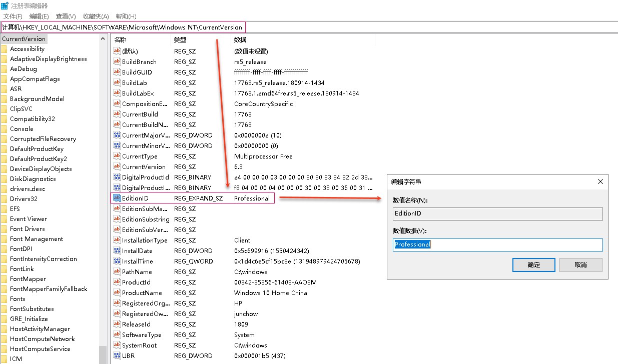Click the EditionID value icon
The width and height of the screenshot is (618, 364).
pyautogui.click(x=117, y=198)
